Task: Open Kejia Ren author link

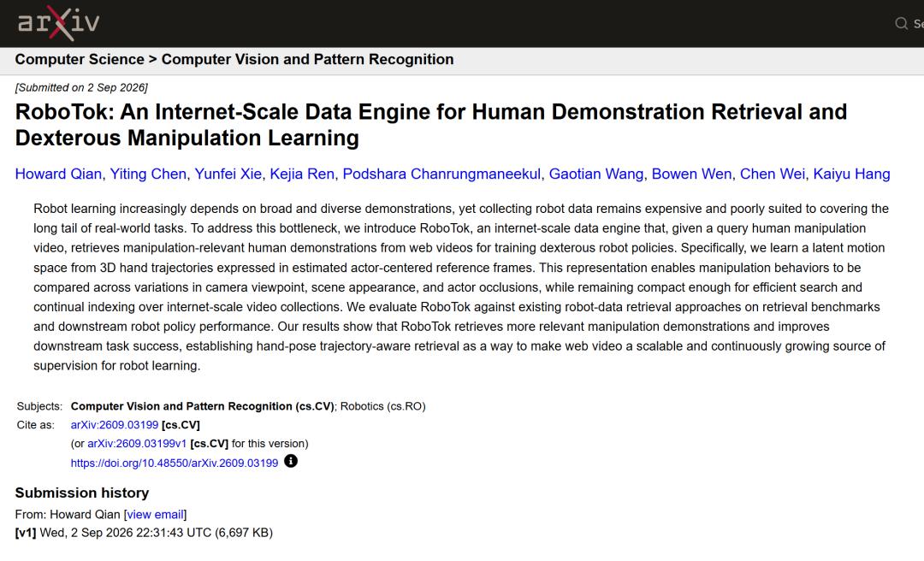Action: (x=302, y=174)
